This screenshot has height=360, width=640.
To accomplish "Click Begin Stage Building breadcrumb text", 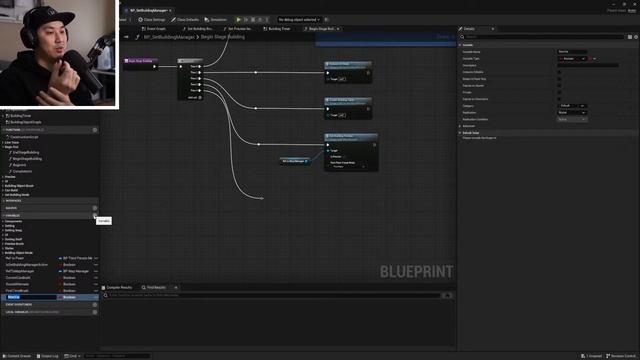I will pyautogui.click(x=223, y=37).
